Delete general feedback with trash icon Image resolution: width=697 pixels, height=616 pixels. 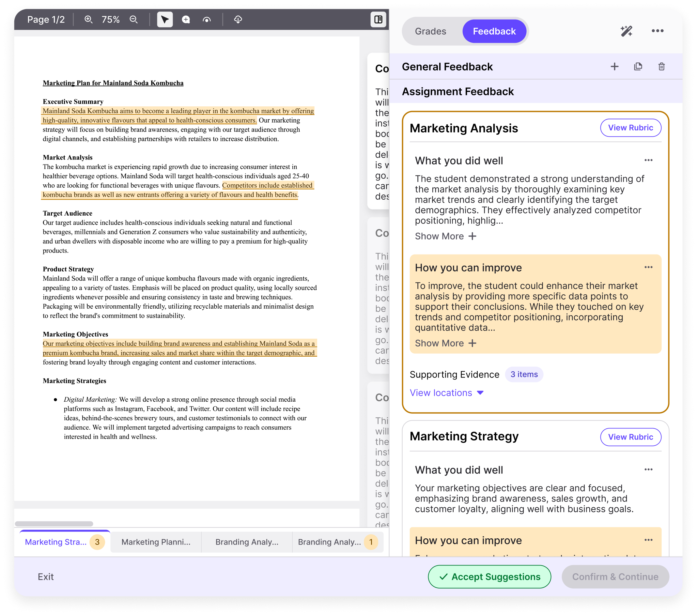(x=661, y=67)
